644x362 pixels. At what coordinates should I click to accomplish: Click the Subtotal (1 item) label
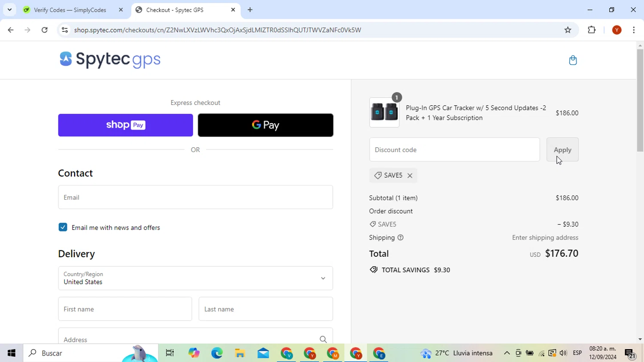click(393, 198)
